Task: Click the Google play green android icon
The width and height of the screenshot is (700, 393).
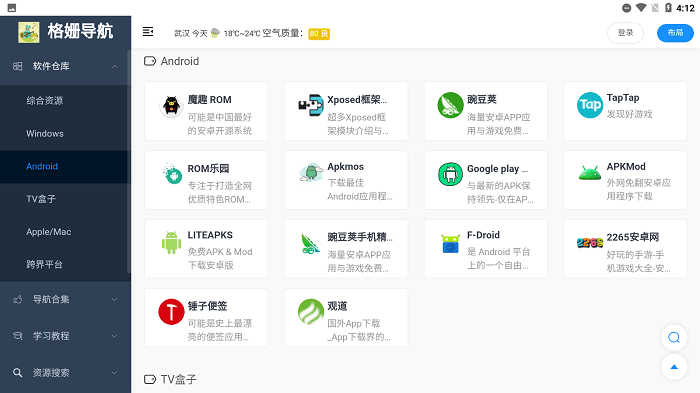Action: coord(450,174)
